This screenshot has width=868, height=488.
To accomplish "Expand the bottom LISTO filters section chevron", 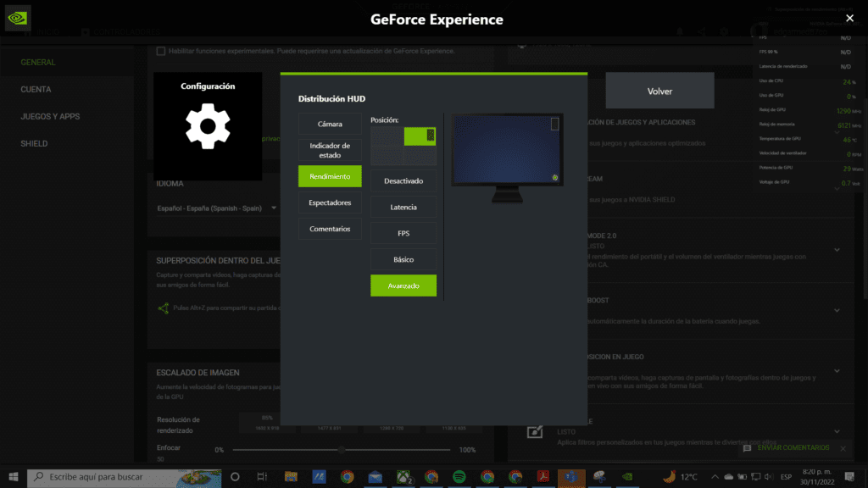I will [837, 431].
